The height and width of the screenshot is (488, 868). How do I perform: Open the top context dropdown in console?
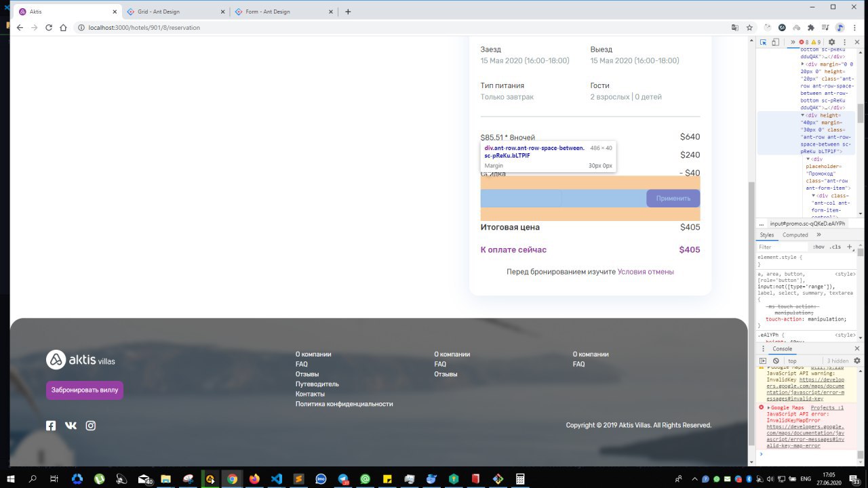[802, 361]
